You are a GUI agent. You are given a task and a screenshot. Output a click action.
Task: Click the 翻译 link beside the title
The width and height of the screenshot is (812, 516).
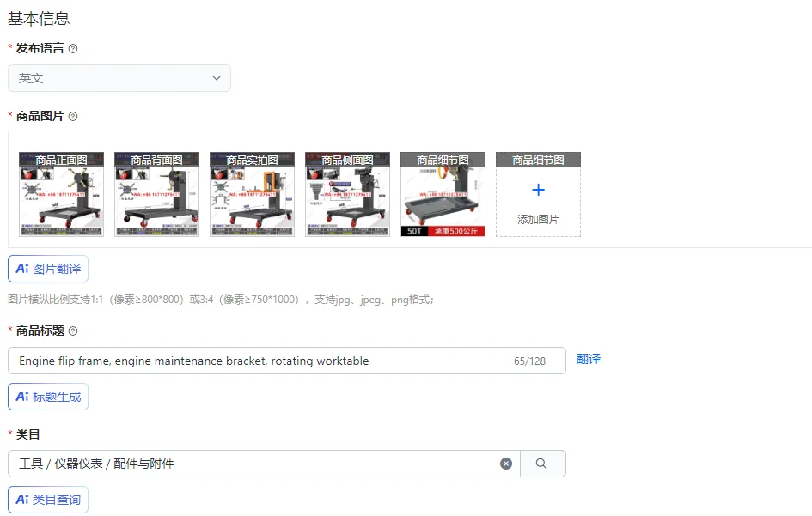coord(589,359)
